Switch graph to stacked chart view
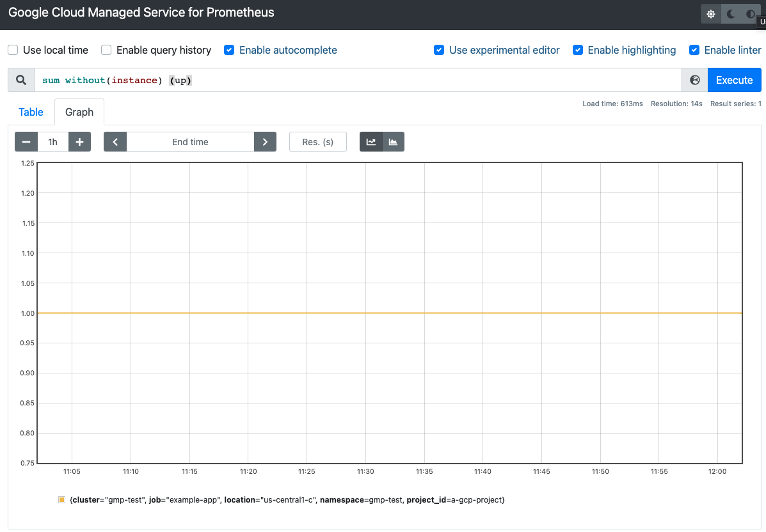The width and height of the screenshot is (766, 532). 392,141
